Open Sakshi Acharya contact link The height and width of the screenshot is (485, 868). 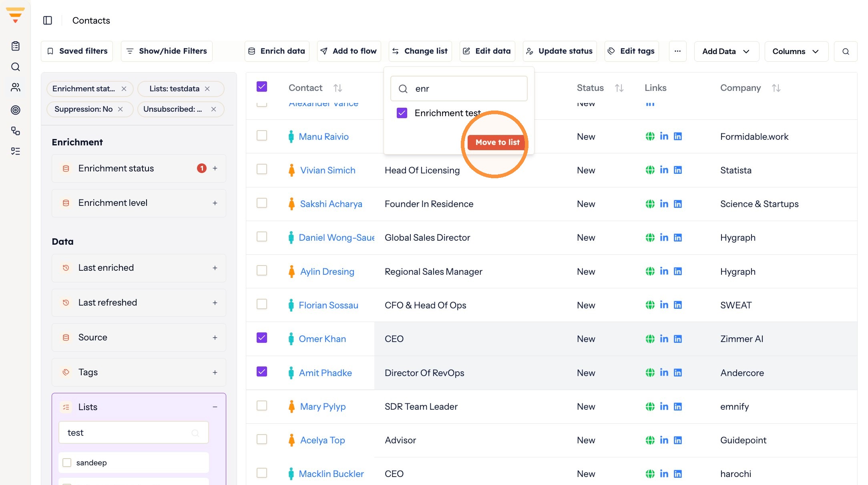(x=331, y=204)
